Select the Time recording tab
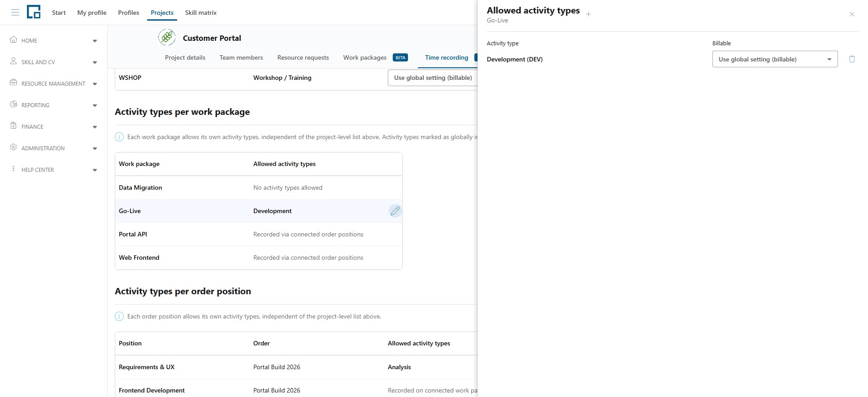The width and height of the screenshot is (868, 397). click(x=447, y=57)
